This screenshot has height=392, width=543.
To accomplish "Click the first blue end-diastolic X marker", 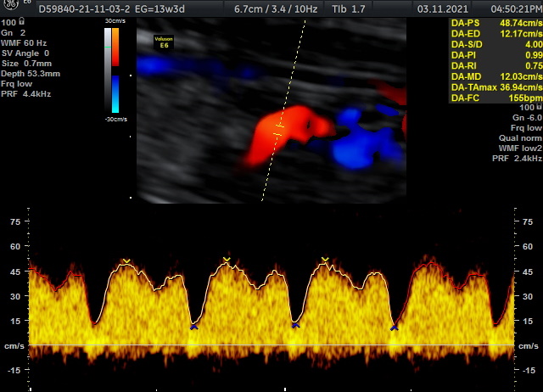I will pyautogui.click(x=194, y=326).
